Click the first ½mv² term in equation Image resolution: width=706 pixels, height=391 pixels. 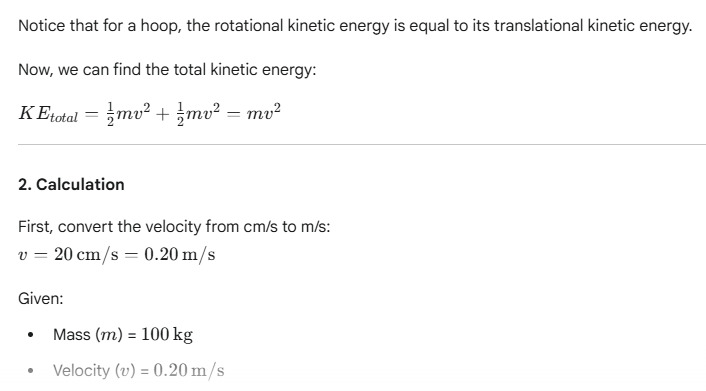point(128,114)
